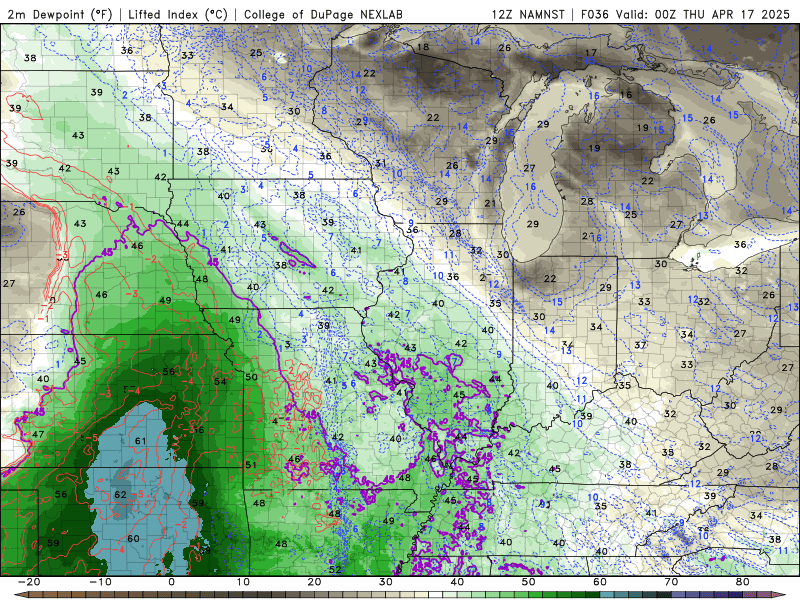Click the "F036 Valid: 00Z THU APR 17 2025" text
Viewport: 800px width, 600px height.
685,14
